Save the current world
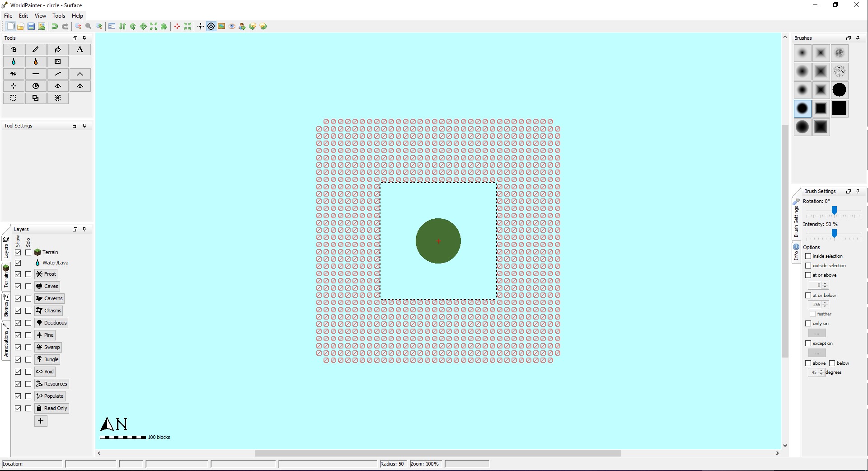This screenshot has width=868, height=471. pos(31,26)
